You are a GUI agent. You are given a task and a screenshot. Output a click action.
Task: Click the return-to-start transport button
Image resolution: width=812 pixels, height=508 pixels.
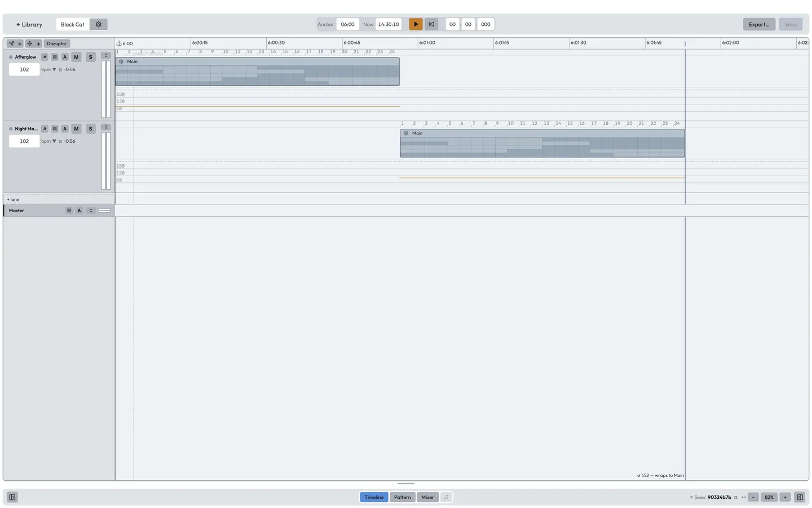431,24
